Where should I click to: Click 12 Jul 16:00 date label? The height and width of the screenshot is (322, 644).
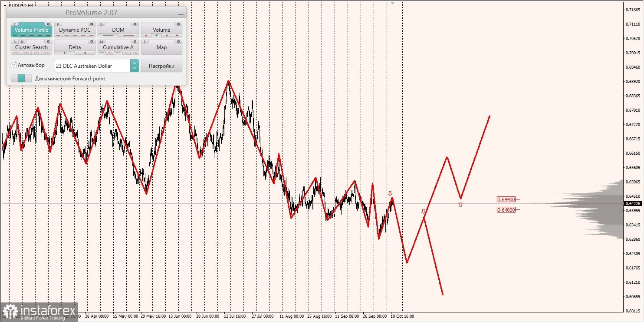coord(235,316)
